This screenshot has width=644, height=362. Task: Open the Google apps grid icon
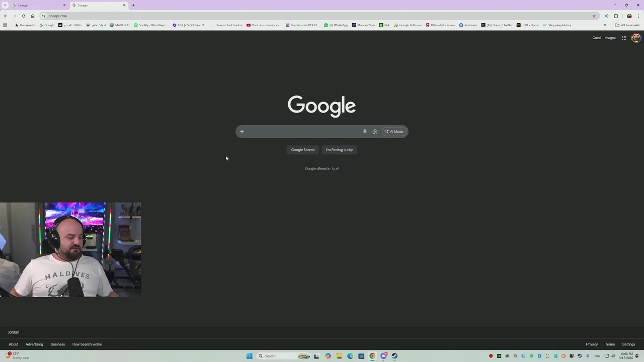coord(624,38)
